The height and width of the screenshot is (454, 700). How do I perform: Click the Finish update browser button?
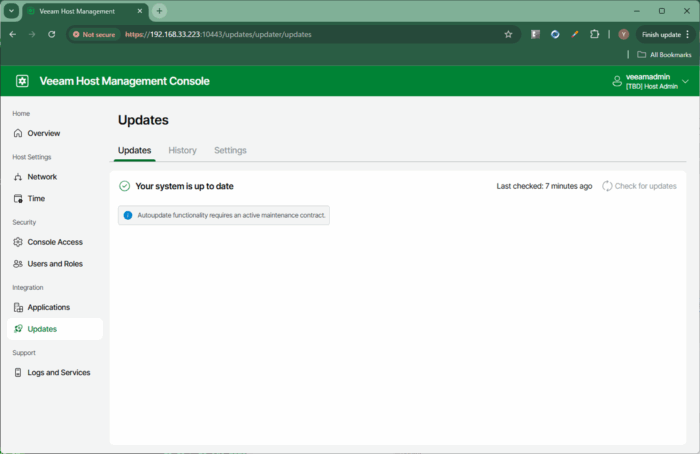(661, 34)
